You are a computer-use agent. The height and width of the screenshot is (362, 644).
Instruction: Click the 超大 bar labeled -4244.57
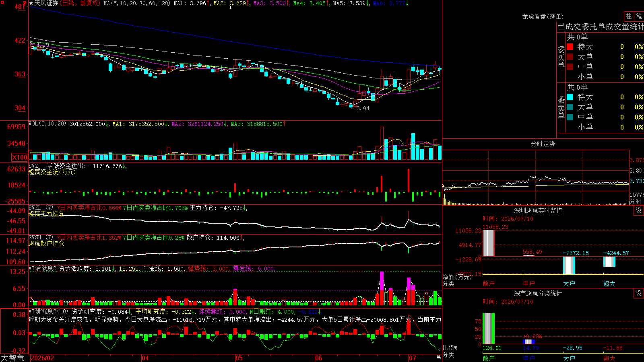pos(609,261)
